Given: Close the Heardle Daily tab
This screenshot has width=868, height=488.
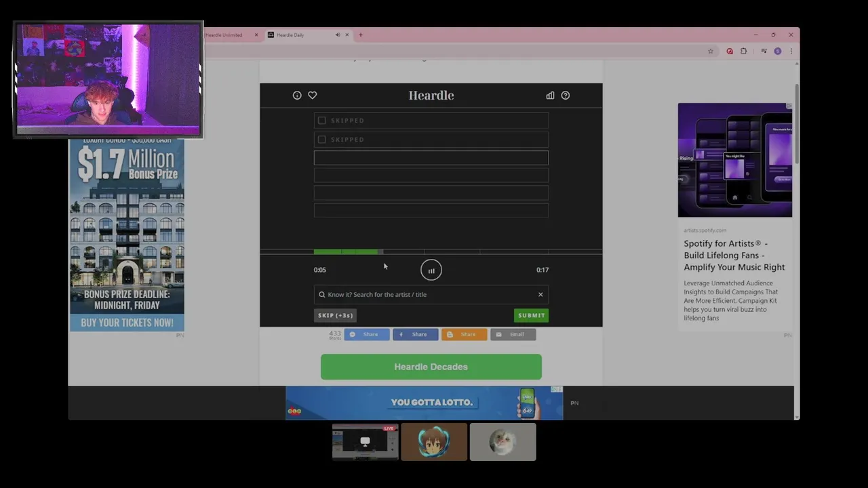Looking at the screenshot, I should coord(347,35).
